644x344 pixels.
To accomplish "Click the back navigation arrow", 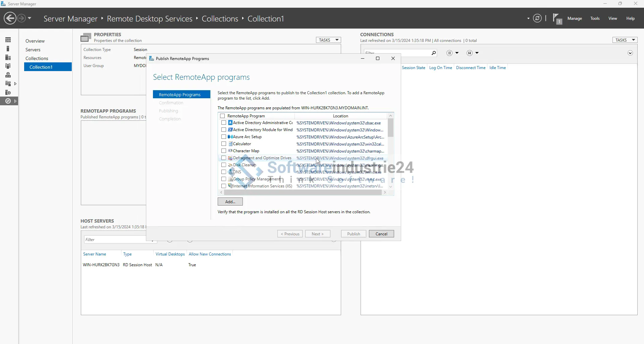I will (10, 18).
